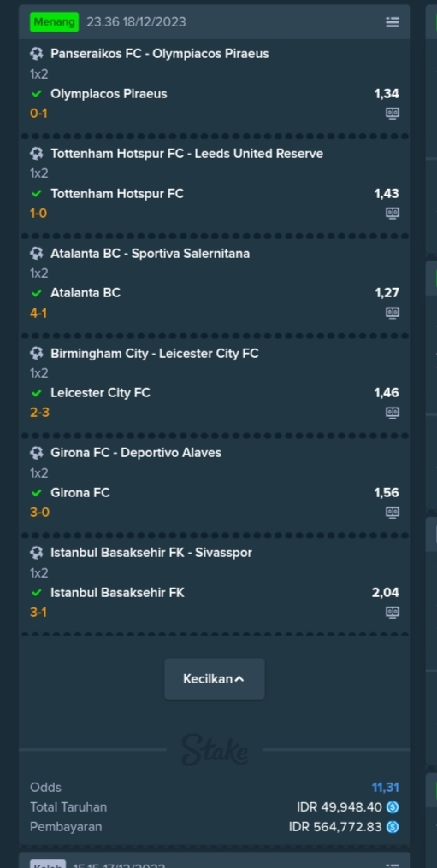Open the bet slip hamburger menu icon
Viewport: 437px width, 868px height.
(x=393, y=22)
